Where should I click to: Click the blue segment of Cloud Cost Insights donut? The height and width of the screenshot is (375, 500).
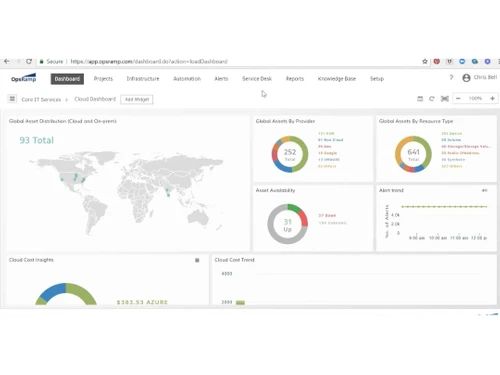click(x=53, y=291)
